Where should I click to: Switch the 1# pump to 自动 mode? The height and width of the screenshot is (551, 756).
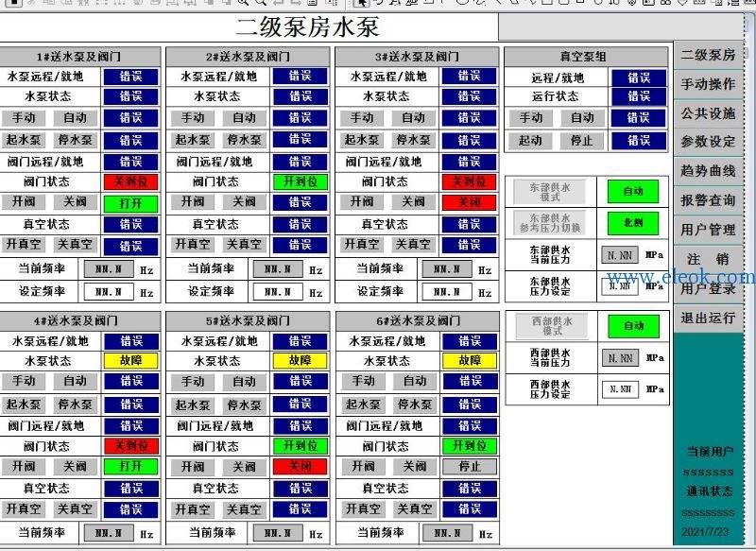point(76,117)
